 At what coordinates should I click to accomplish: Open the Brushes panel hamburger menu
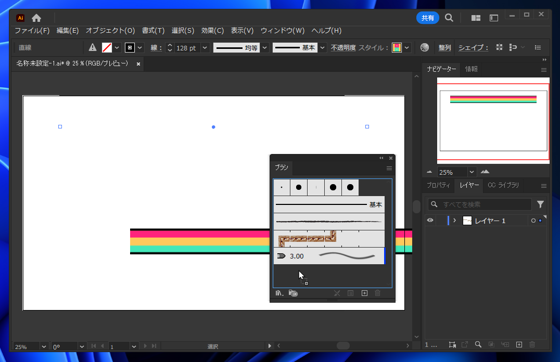389,168
